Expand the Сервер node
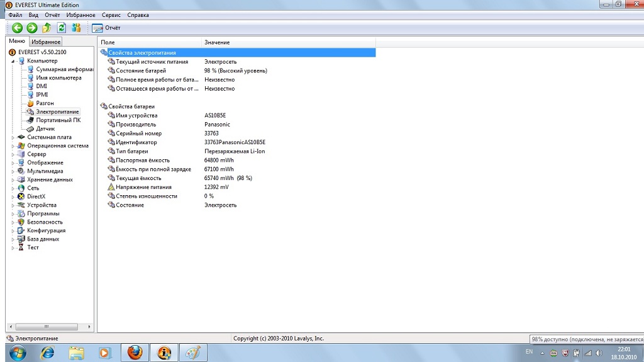644x362 pixels. pos(13,154)
